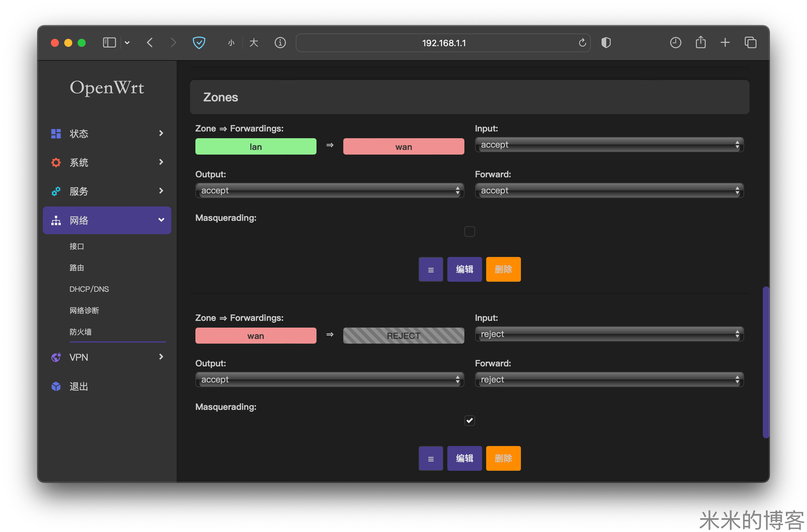Click the purple page scrollbar

(766, 362)
